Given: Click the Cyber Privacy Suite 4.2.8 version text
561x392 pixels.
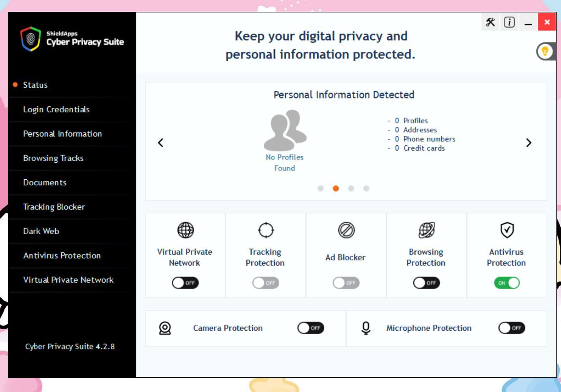Looking at the screenshot, I should click(70, 347).
